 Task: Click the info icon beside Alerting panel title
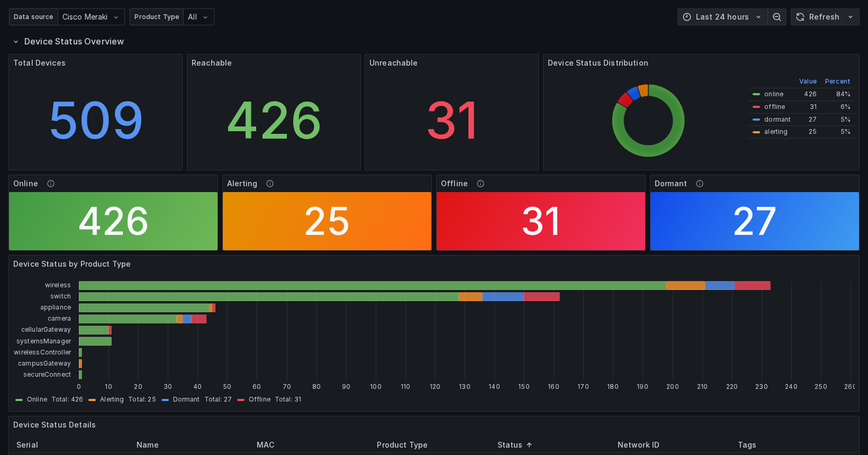270,184
